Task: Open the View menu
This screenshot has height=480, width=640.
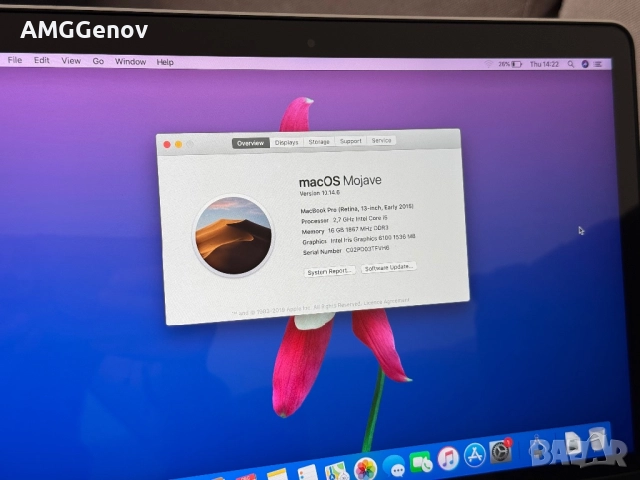Action: (x=71, y=61)
